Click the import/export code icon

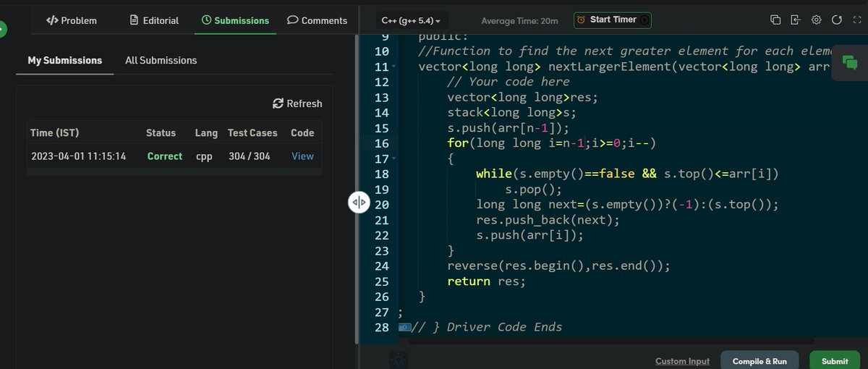pos(796,20)
